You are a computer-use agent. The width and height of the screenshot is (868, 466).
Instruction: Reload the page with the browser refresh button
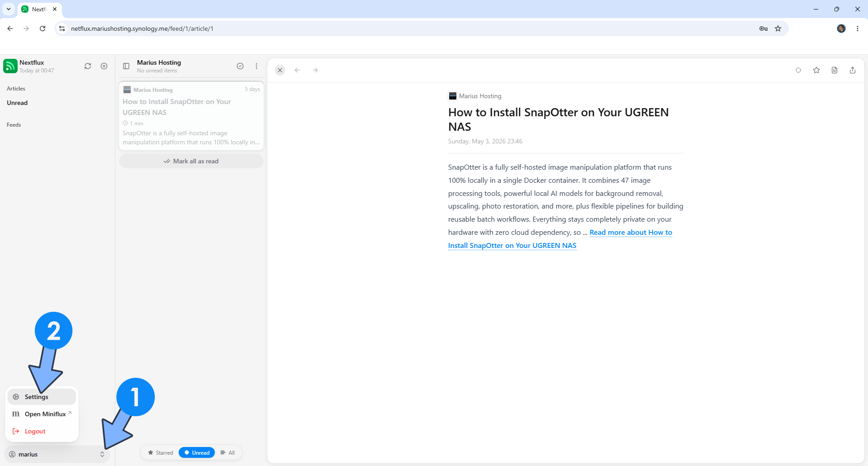[x=43, y=29]
